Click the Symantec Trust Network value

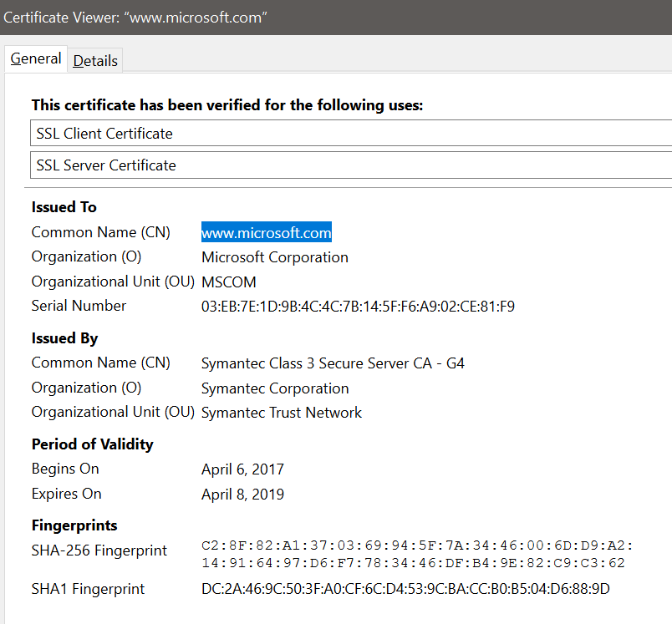[282, 413]
